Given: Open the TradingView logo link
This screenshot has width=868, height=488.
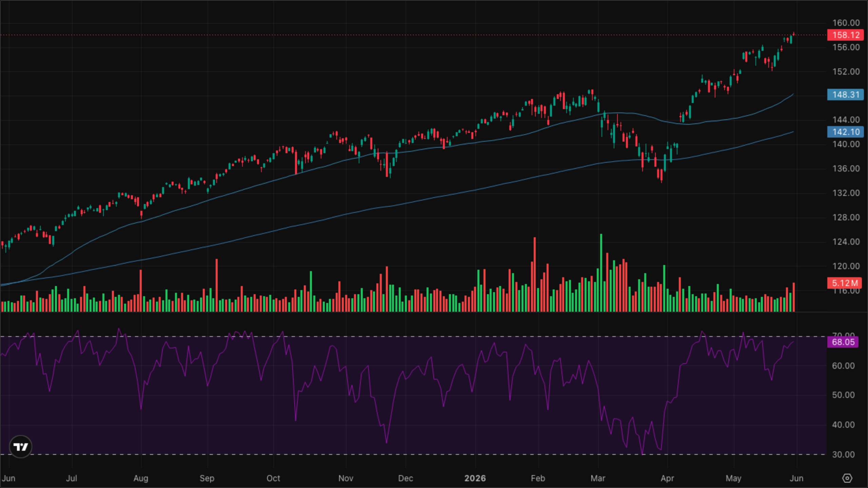Looking at the screenshot, I should click(x=21, y=447).
